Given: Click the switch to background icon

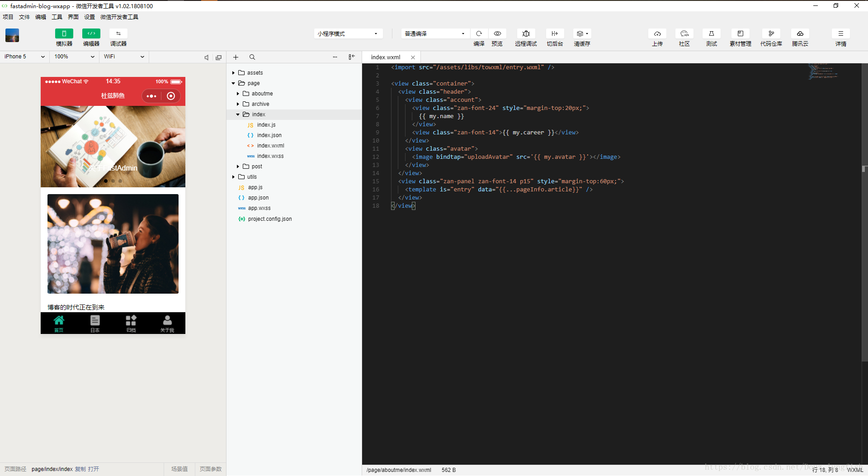Looking at the screenshot, I should coord(555,33).
